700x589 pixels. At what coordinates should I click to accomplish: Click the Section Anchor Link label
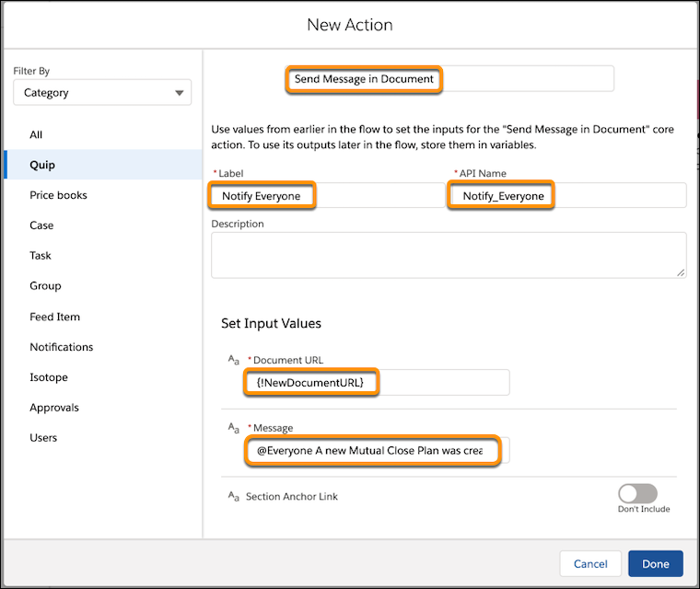(292, 496)
